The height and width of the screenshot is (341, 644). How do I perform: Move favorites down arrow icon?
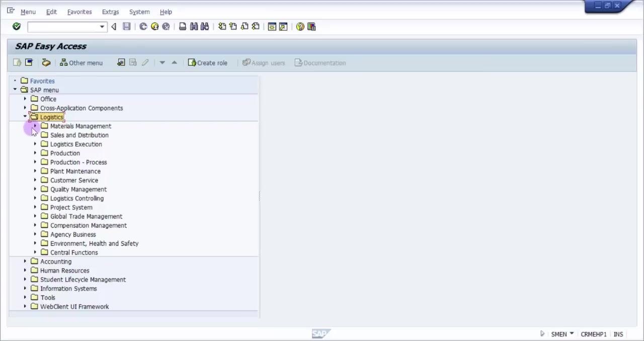tap(162, 63)
